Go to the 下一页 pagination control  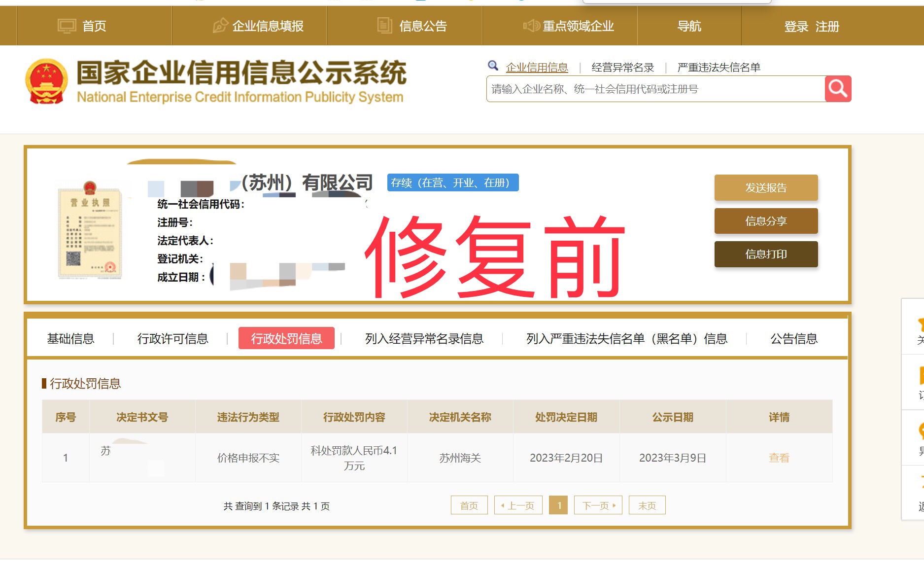[x=597, y=505]
